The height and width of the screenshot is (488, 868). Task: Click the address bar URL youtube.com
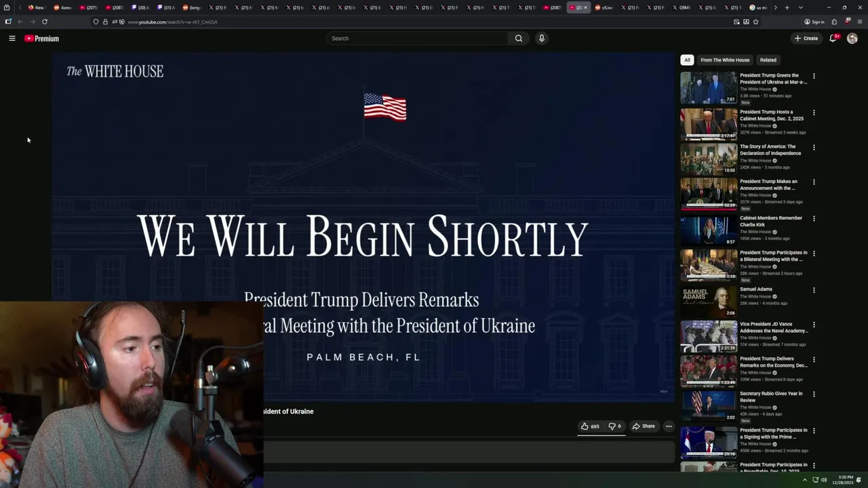(172, 22)
